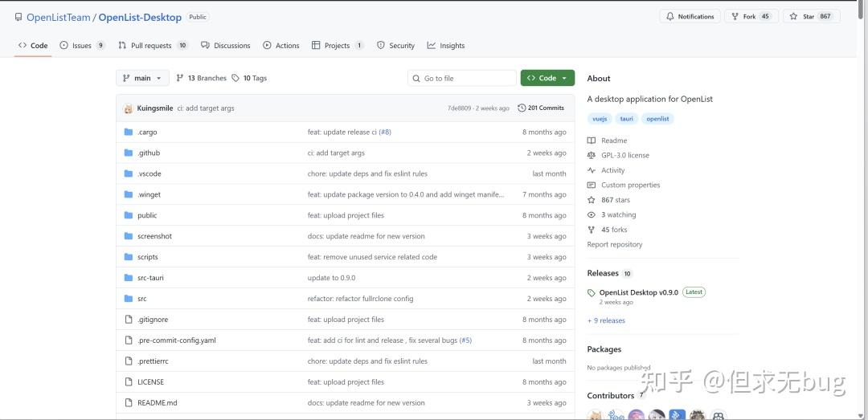
Task: Open the 201 Commits link
Action: tap(541, 108)
